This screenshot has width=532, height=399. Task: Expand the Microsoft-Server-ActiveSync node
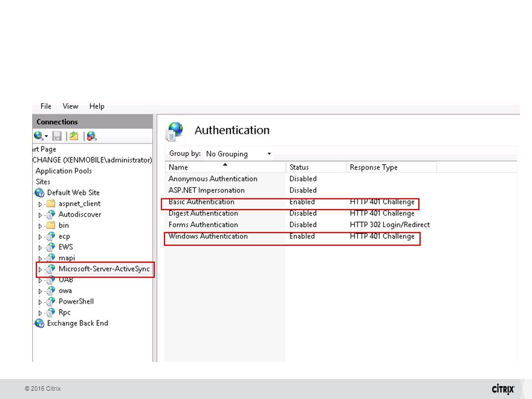40,269
